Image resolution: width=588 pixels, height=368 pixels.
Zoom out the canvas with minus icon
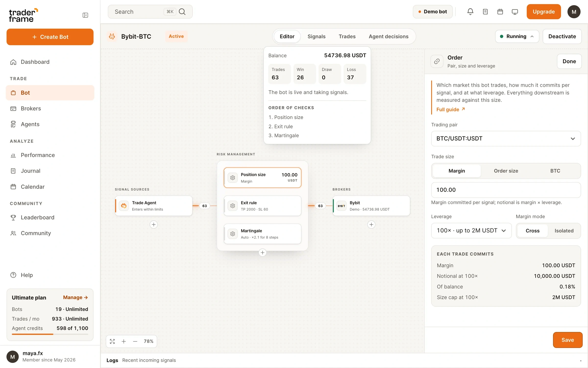pos(135,341)
